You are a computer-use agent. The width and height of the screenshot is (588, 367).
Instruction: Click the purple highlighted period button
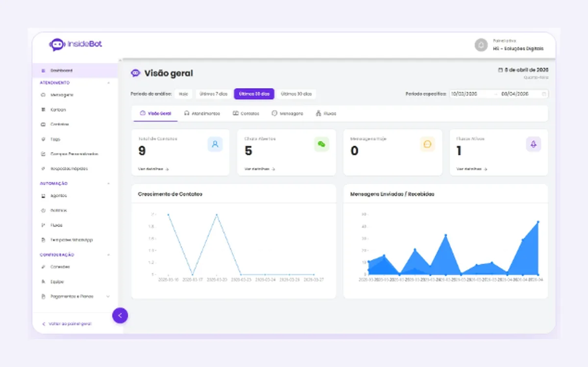coord(254,94)
